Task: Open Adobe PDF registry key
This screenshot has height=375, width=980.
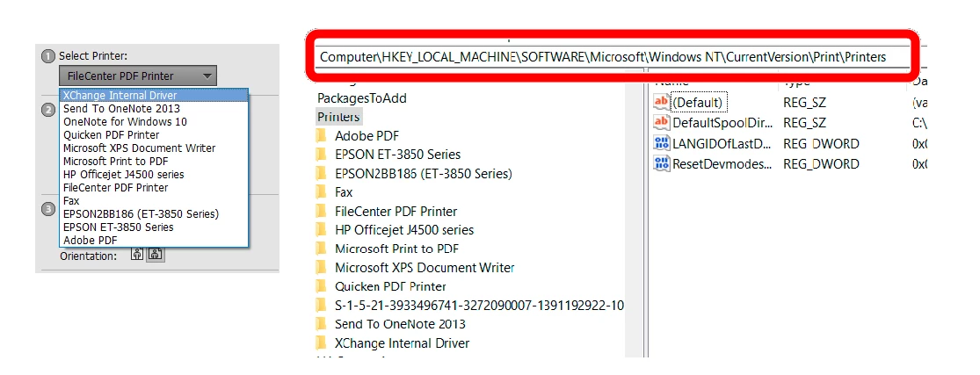Action: coord(367,135)
